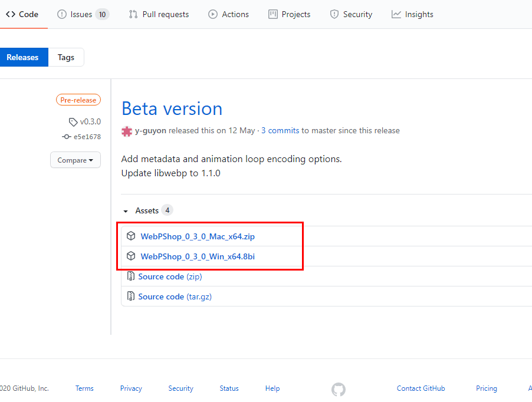This screenshot has height=402, width=532.
Task: Open the Status footer link
Action: pos(229,388)
